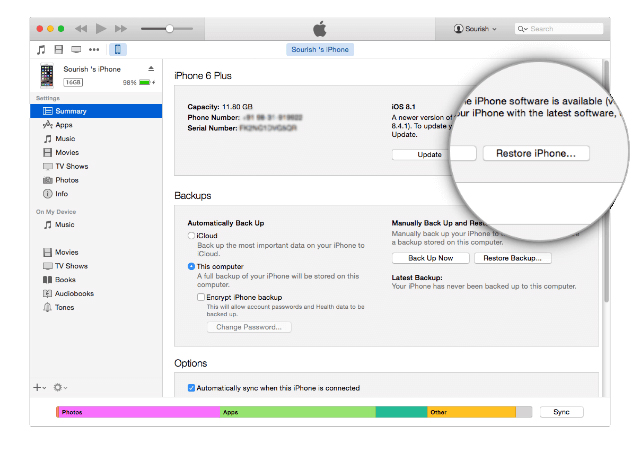This screenshot has height=469, width=640.
Task: Click the vertical scrollbar of summary pane
Action: point(607,182)
